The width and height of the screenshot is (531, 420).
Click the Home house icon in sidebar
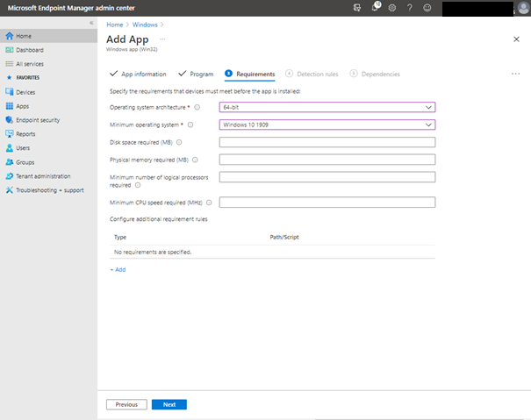(x=10, y=36)
